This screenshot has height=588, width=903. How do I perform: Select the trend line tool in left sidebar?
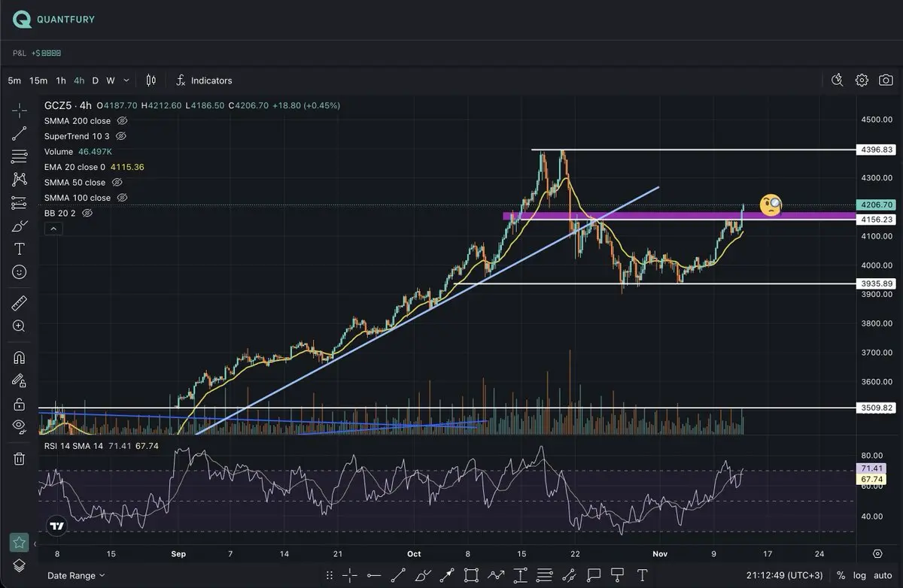coord(20,134)
